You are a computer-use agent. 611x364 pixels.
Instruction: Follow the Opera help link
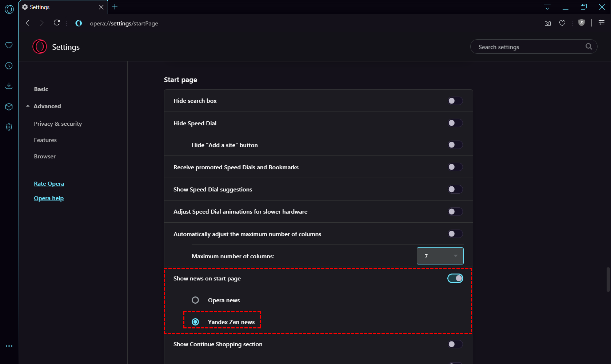click(49, 198)
